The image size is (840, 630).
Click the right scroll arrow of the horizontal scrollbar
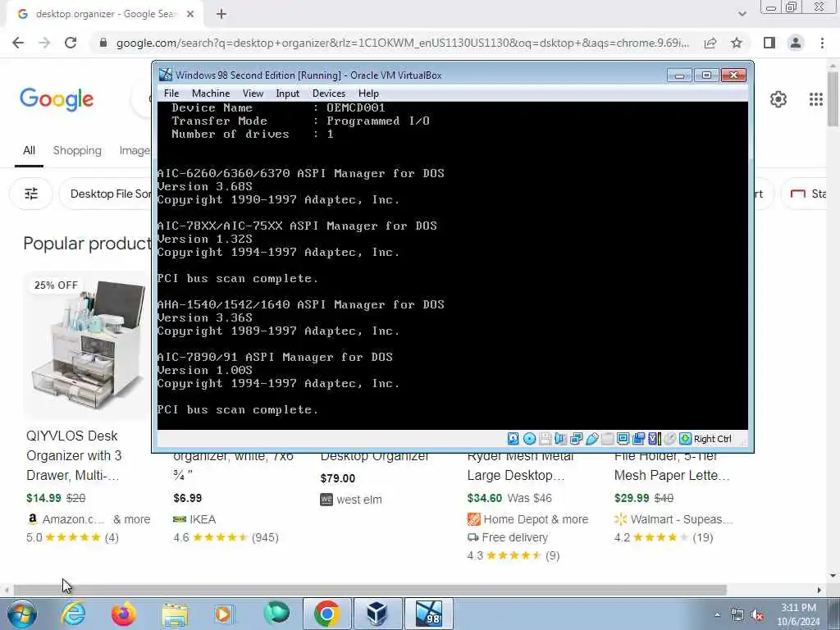point(819,590)
